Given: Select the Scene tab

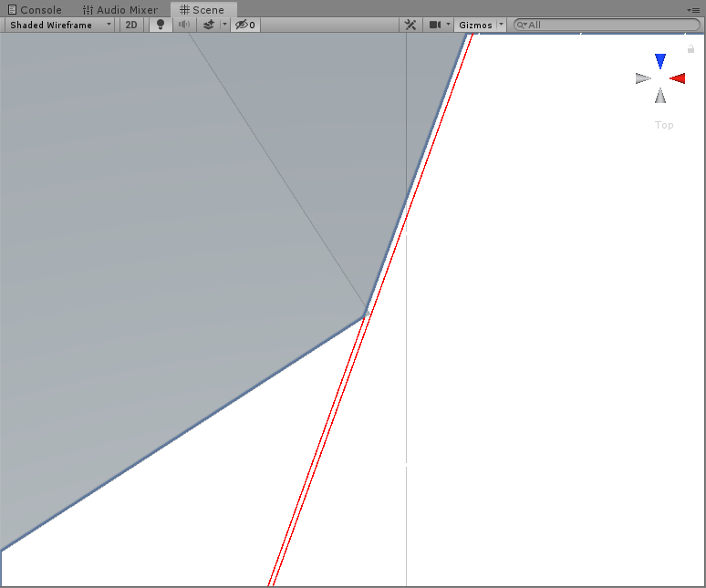Looking at the screenshot, I should tap(202, 9).
